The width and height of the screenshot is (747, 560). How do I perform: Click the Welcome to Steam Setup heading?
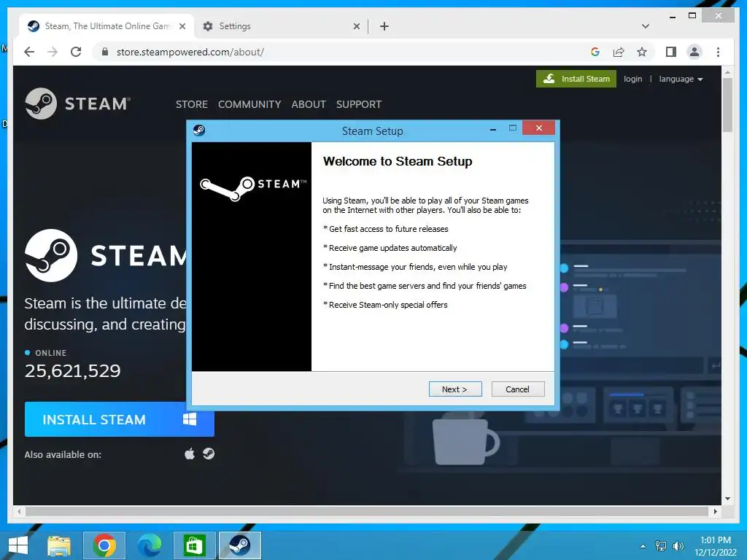point(398,161)
